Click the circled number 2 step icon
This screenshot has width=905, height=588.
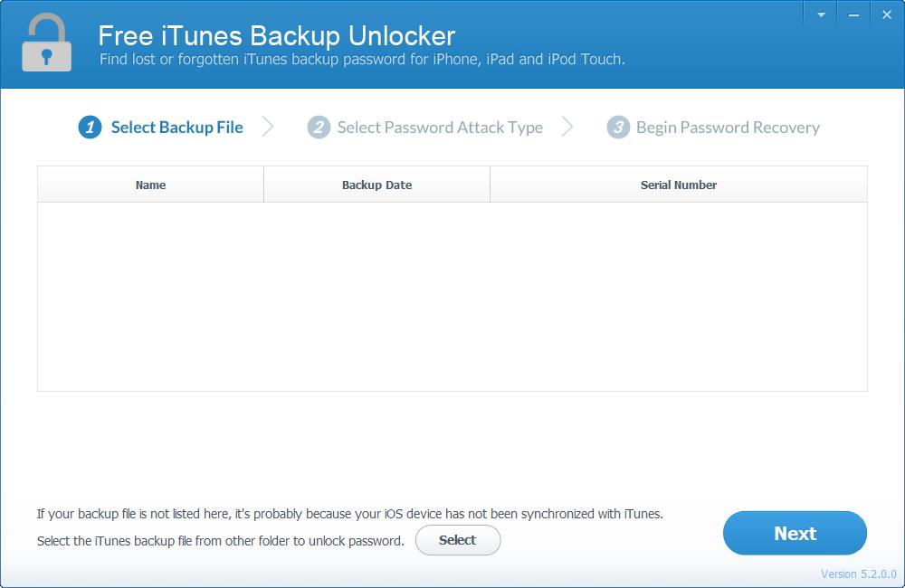pyautogui.click(x=321, y=127)
